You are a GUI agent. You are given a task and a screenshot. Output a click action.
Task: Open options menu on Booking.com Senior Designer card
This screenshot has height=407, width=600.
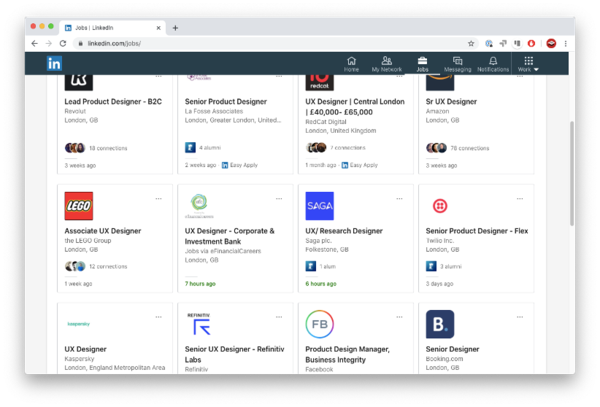pos(520,317)
